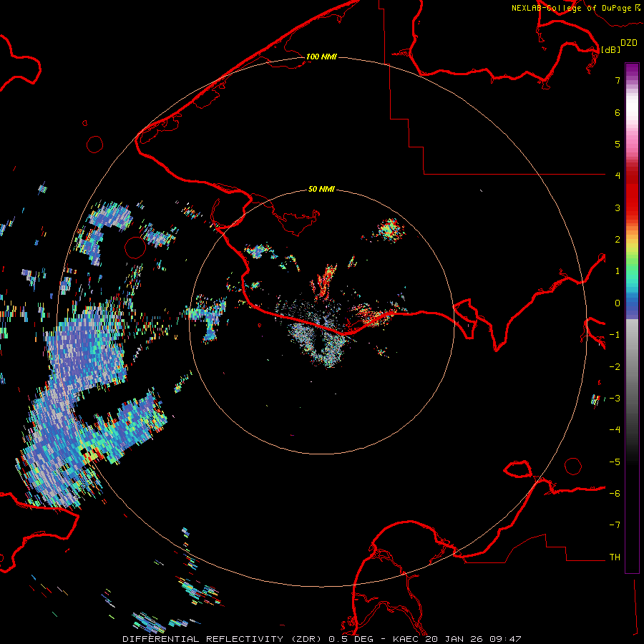The width and height of the screenshot is (644, 644).
Task: Click the -5 tick value on the color scale
Action: click(x=615, y=462)
